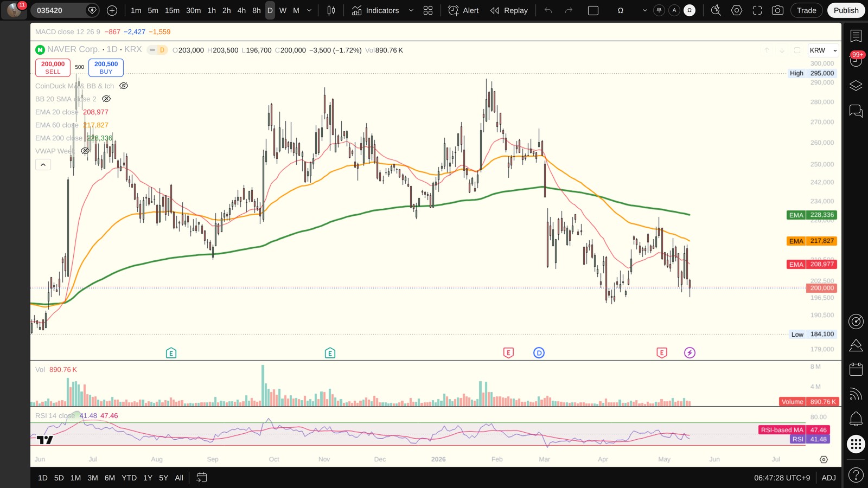
Task: Toggle fullscreen mode icon
Action: click(757, 10)
